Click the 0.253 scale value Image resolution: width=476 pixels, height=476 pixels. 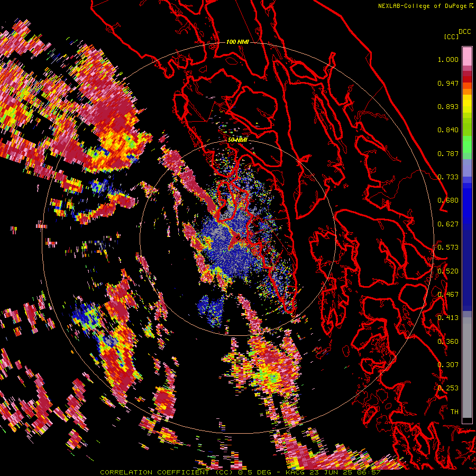pyautogui.click(x=448, y=388)
